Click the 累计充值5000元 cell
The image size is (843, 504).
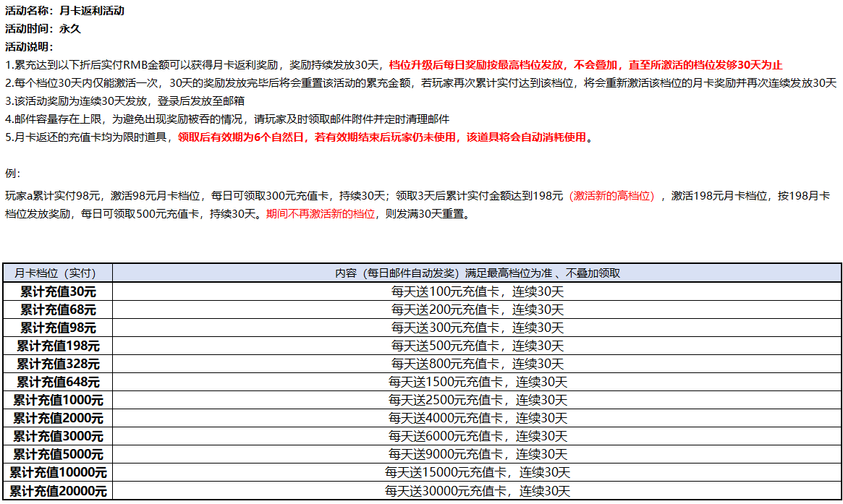(58, 454)
